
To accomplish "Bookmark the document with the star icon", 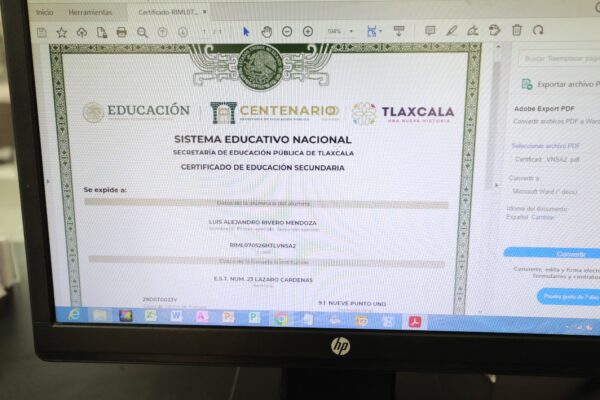I will pos(61,32).
